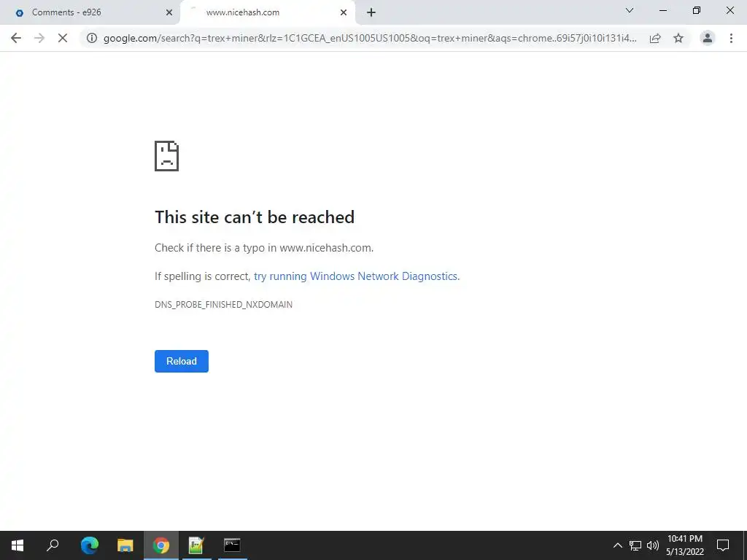Go back to the previous page
The image size is (747, 560).
click(x=16, y=38)
